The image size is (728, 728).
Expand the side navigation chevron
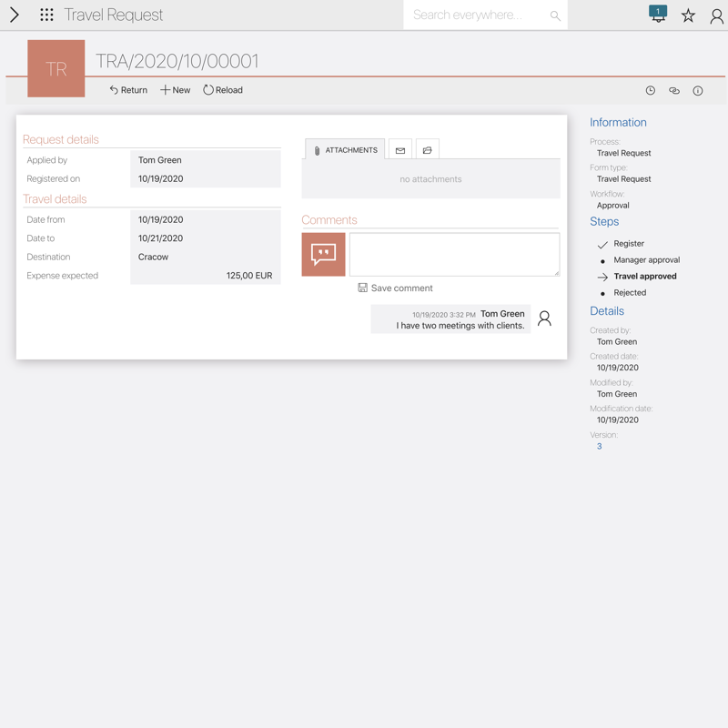[x=15, y=15]
